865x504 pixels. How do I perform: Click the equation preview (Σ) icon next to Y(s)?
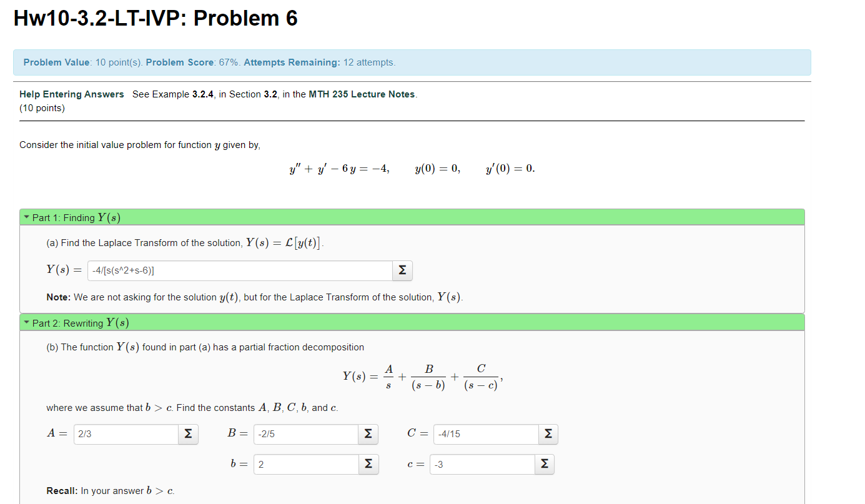click(x=402, y=270)
